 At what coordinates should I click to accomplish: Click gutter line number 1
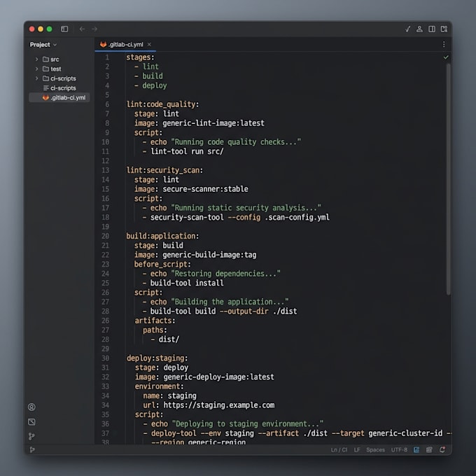pyautogui.click(x=107, y=57)
